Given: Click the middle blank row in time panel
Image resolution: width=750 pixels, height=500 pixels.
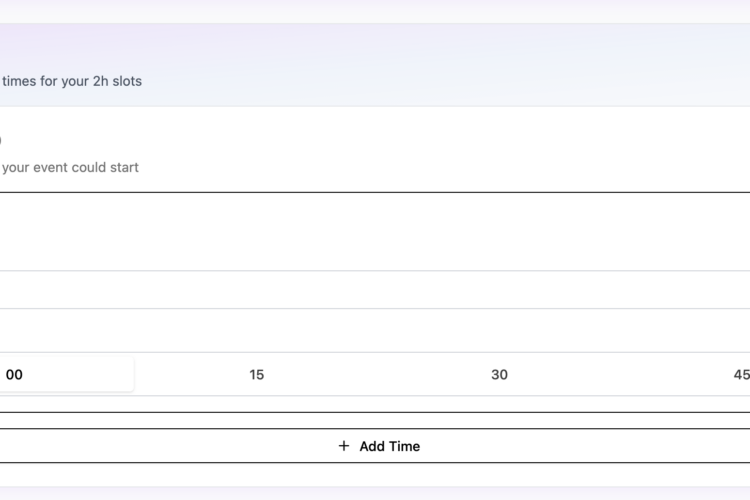Looking at the screenshot, I should coord(375,289).
